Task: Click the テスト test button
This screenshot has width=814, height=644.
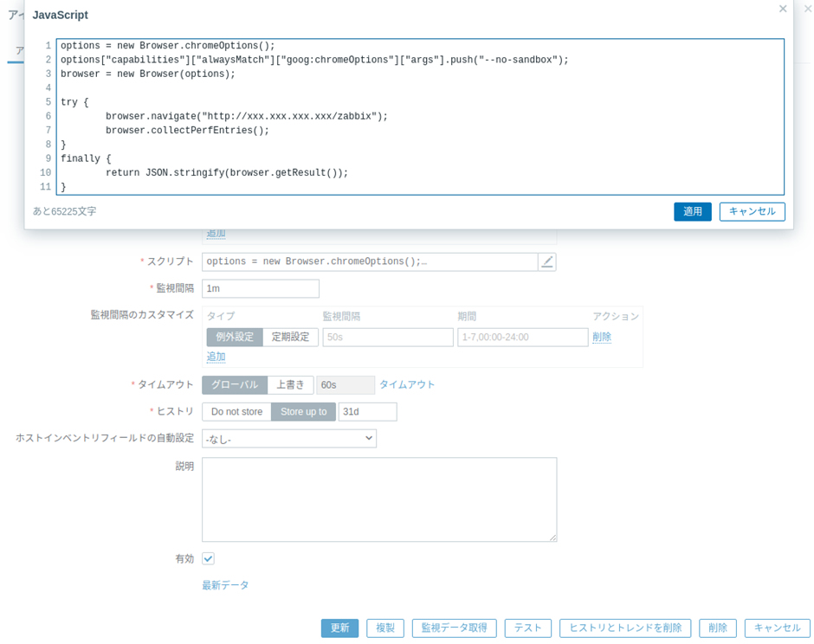Action: 527,628
